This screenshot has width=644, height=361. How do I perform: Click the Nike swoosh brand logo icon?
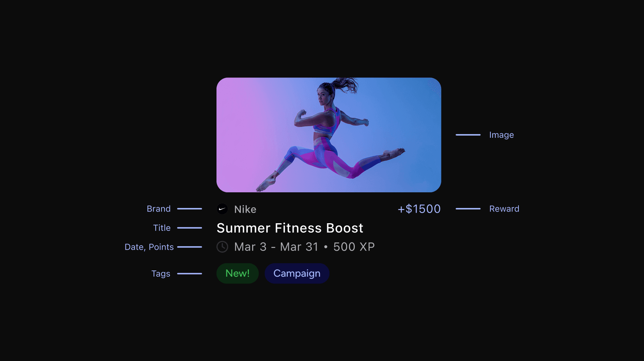coord(222,209)
